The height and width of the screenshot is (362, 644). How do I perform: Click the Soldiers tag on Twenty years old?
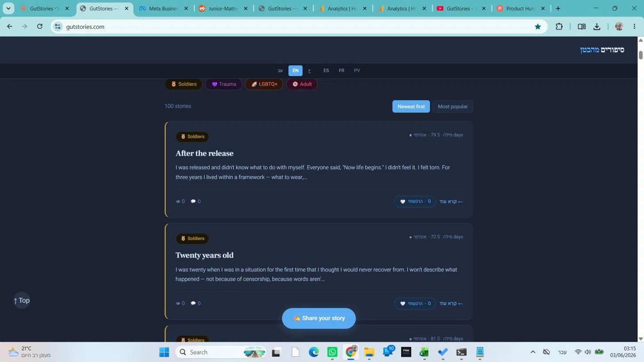[192, 239]
